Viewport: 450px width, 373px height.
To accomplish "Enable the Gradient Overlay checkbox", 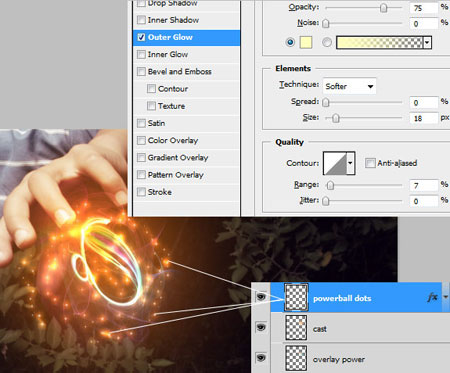I will pos(141,158).
